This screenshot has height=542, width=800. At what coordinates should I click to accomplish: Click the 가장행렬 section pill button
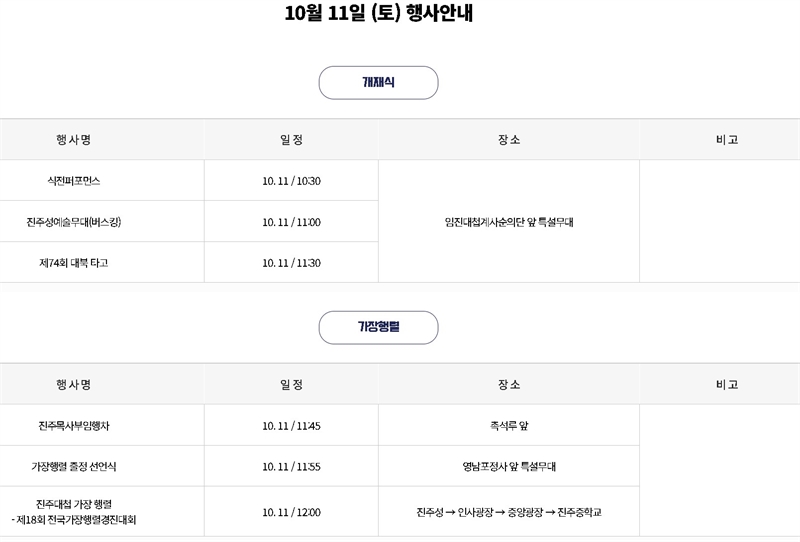[378, 327]
